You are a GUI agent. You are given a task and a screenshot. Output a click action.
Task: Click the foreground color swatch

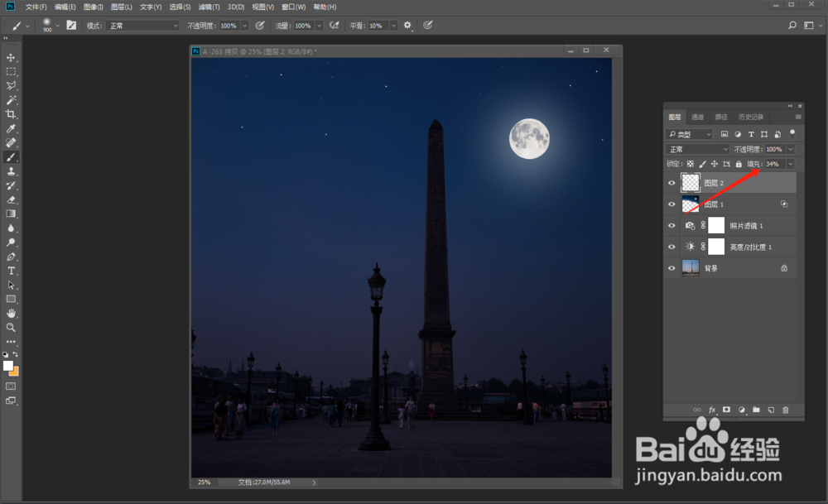point(8,366)
